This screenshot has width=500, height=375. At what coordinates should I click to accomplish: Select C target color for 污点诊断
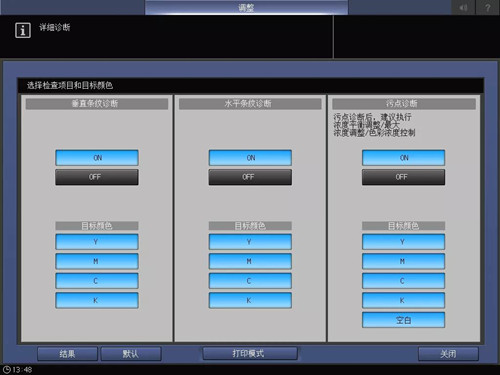click(403, 281)
